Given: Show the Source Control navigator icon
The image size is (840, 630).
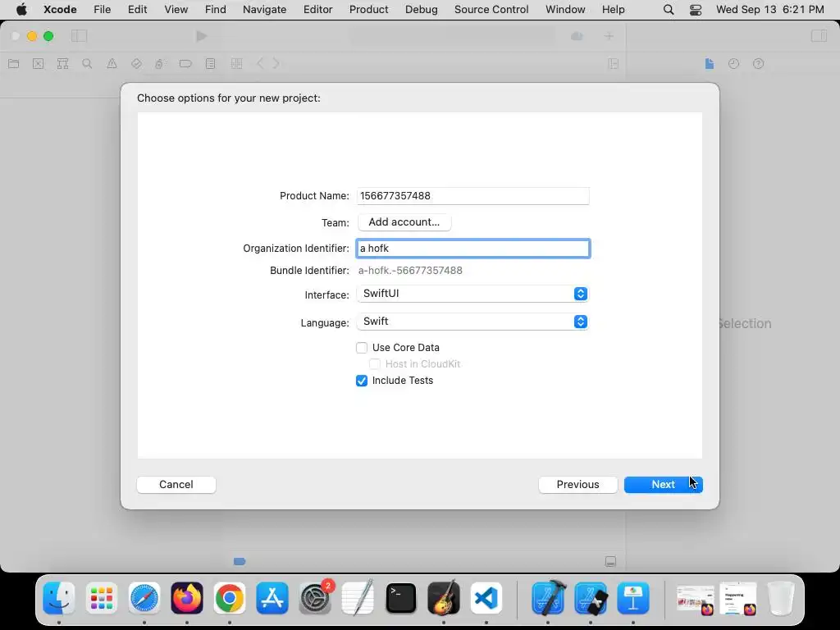Looking at the screenshot, I should 38,64.
